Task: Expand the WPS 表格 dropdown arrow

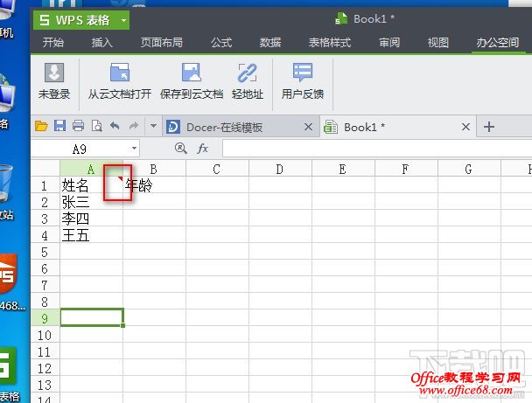Action: tap(124, 20)
